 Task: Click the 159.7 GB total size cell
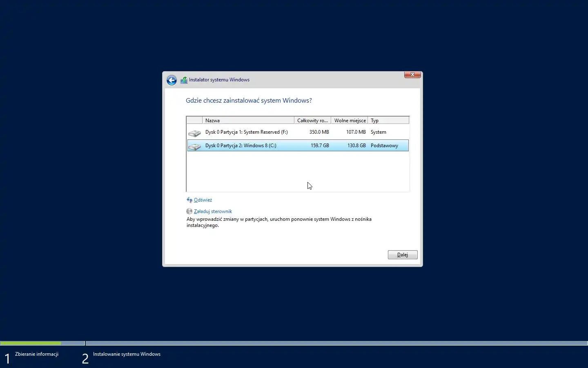coord(320,146)
